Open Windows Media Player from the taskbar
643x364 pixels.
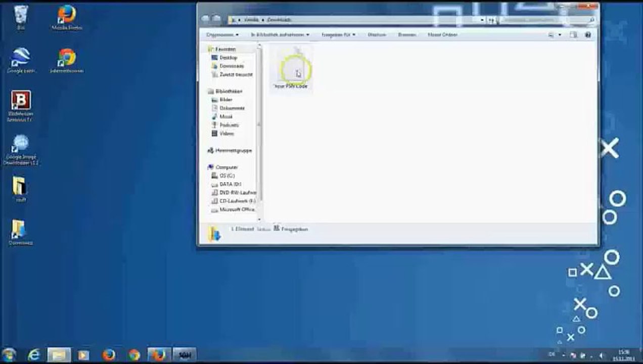click(83, 355)
